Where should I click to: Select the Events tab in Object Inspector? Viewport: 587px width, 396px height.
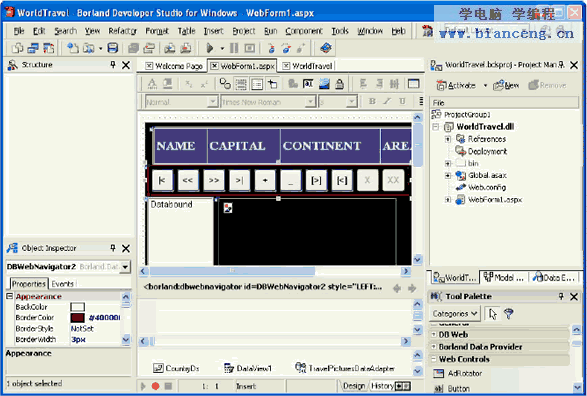point(63,284)
